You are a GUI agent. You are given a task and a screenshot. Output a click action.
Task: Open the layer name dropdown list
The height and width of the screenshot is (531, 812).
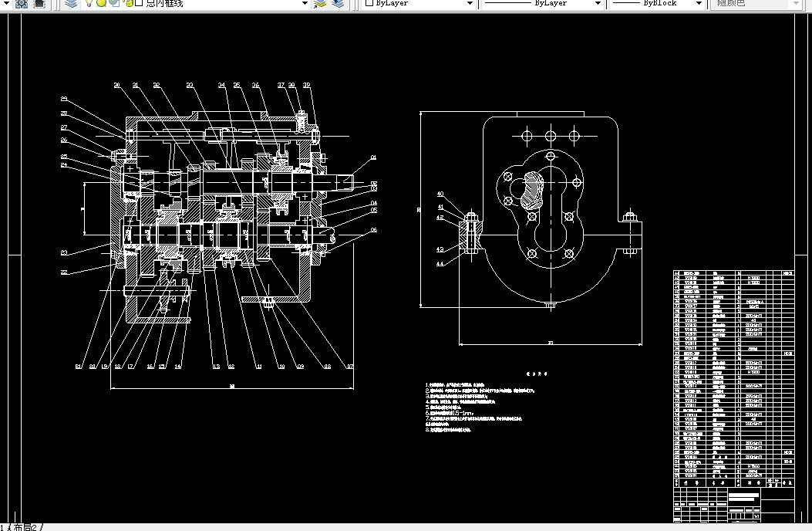pos(305,4)
